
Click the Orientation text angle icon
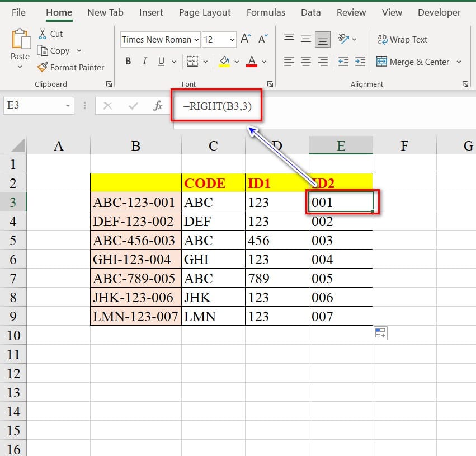343,39
